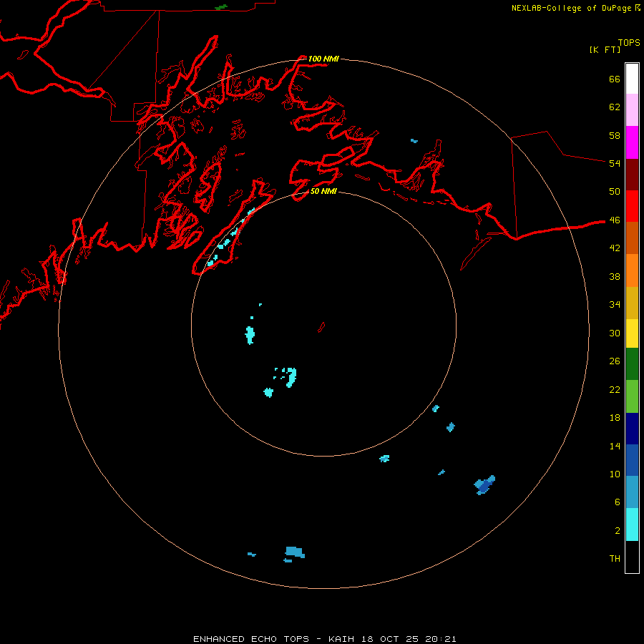Click the 18 legend value
This screenshot has height=644, width=644.
[615, 418]
